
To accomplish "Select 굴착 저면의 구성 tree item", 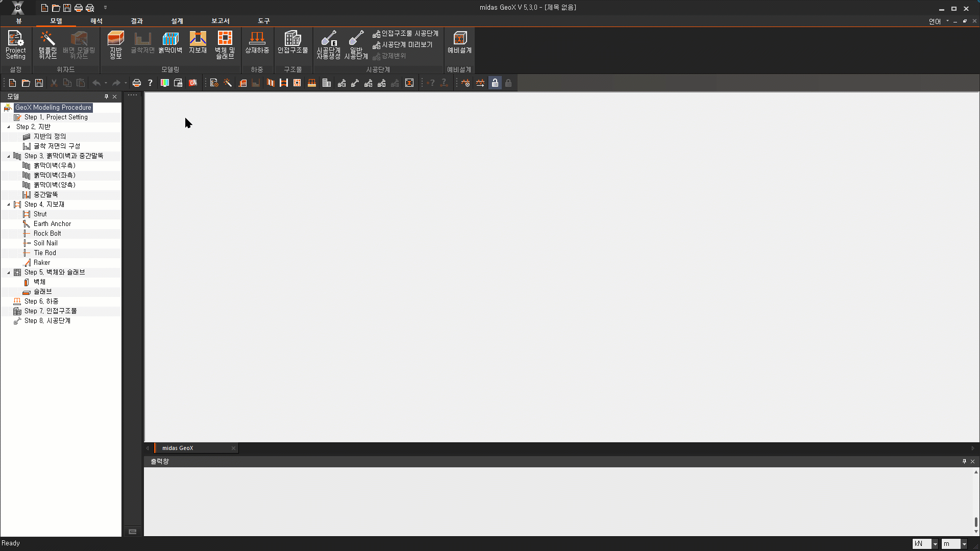I will tap(57, 146).
